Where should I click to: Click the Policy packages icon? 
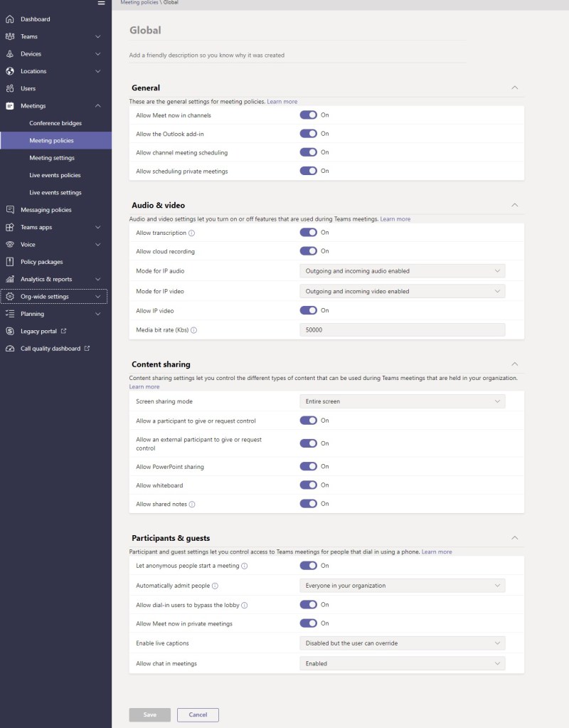point(10,262)
